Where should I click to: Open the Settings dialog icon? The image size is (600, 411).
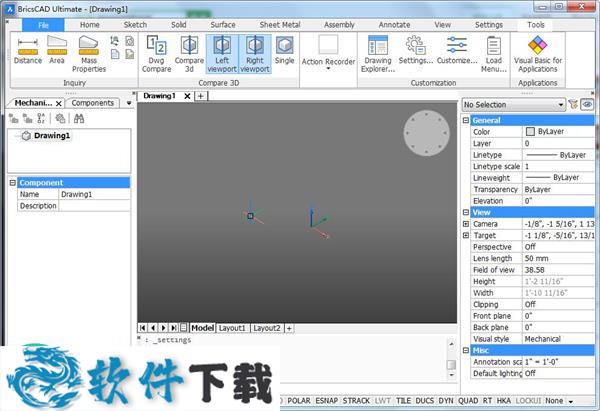(416, 50)
